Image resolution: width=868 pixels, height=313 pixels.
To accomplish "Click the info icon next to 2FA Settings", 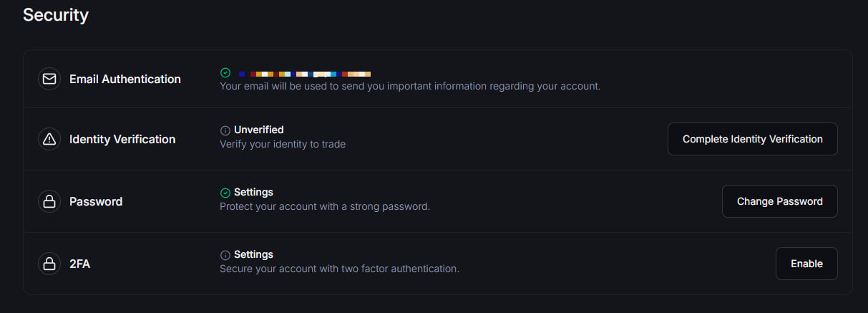I will pyautogui.click(x=225, y=255).
